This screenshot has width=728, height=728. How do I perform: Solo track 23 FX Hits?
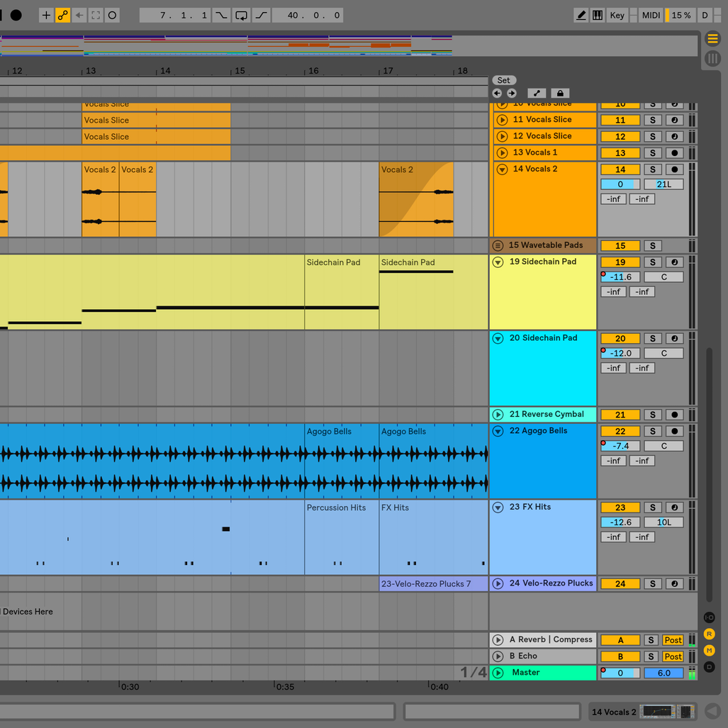click(652, 508)
